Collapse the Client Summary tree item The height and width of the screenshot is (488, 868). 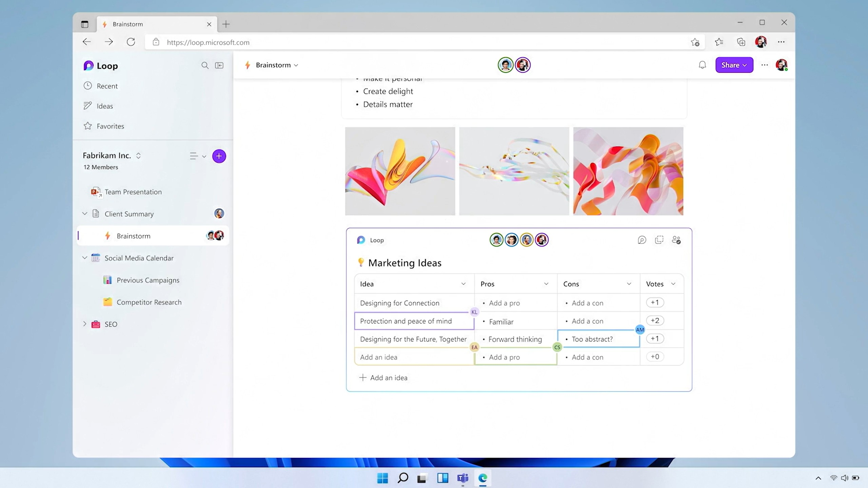pos(85,213)
